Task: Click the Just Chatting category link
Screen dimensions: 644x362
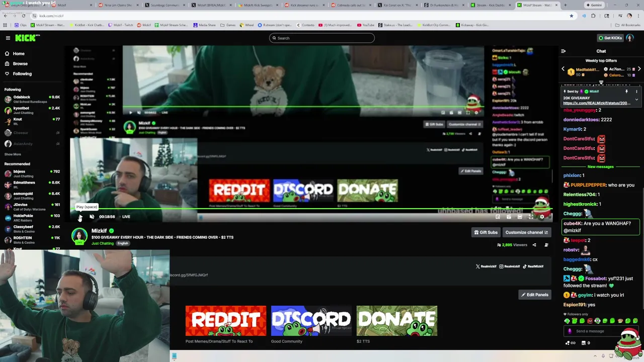Action: (x=103, y=243)
